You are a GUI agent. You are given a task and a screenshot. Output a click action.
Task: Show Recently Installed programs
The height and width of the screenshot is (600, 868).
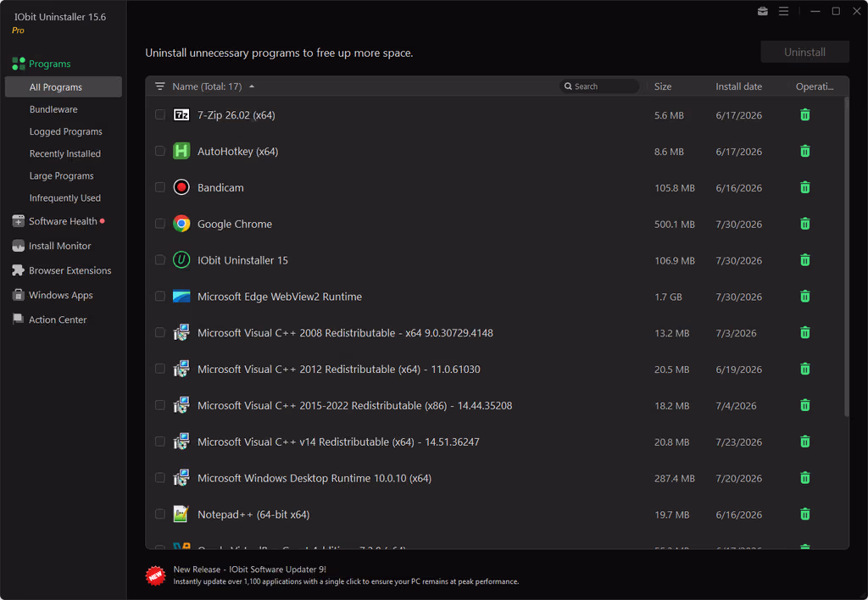tap(65, 153)
